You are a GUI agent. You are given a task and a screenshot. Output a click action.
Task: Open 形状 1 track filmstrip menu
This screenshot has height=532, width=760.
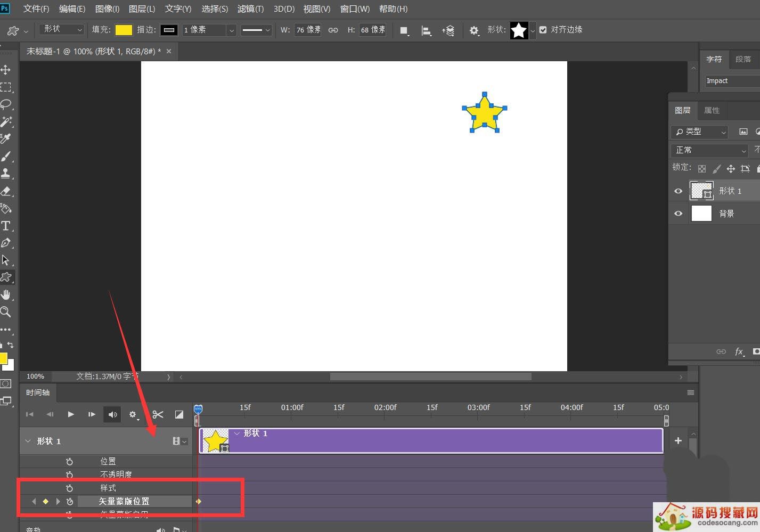coord(179,441)
